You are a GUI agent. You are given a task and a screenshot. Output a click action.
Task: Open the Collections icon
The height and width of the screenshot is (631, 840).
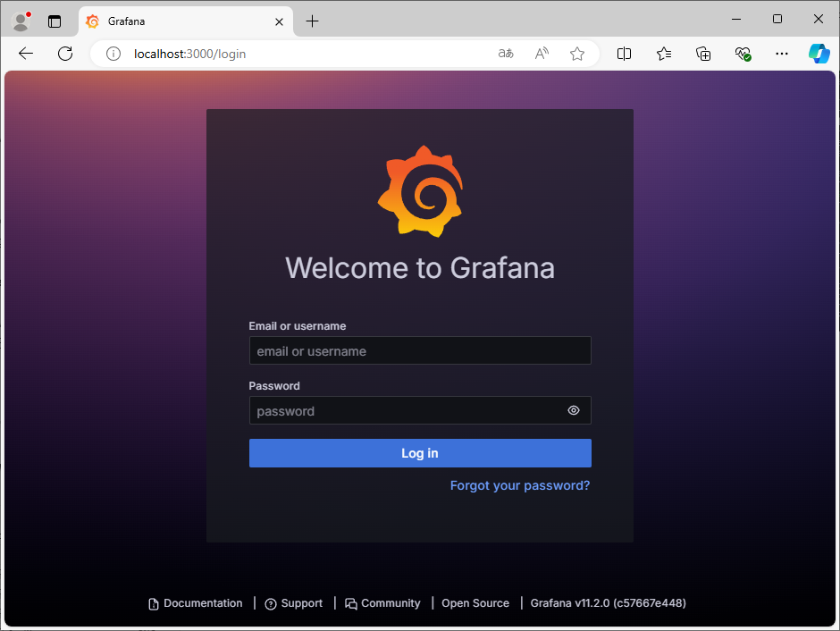click(703, 54)
